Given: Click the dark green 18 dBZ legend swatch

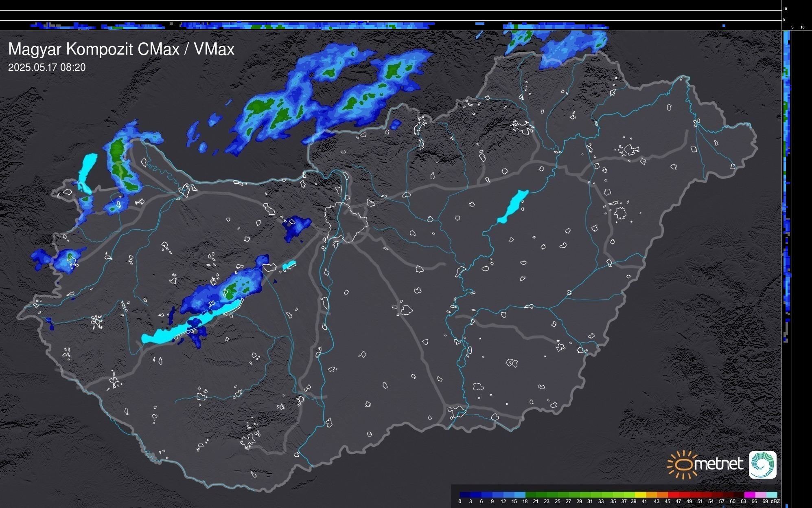Looking at the screenshot, I should [x=530, y=495].
